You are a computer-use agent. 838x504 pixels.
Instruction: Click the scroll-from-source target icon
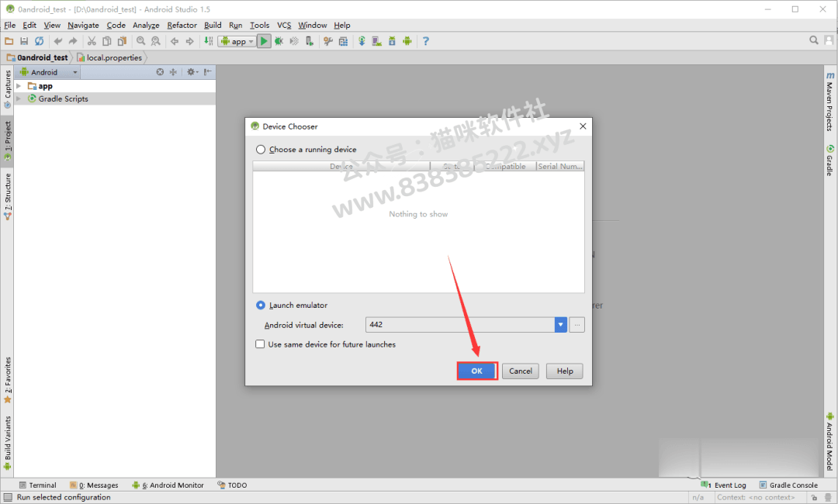[160, 72]
